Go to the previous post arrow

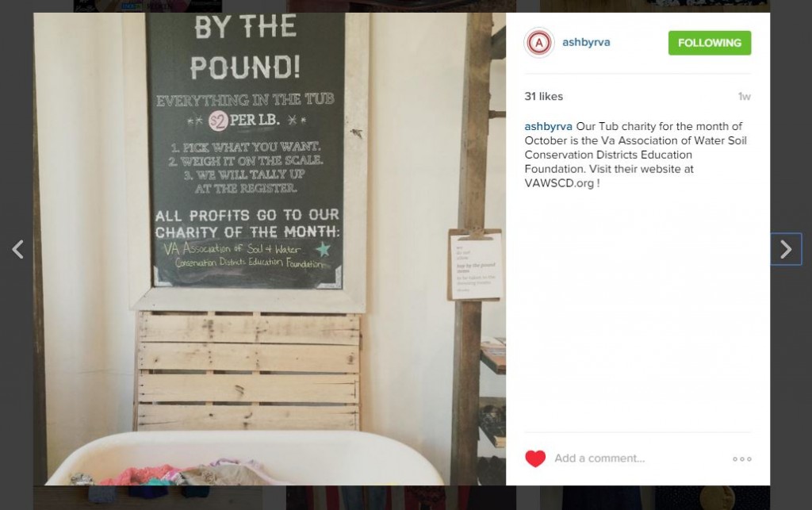point(18,249)
